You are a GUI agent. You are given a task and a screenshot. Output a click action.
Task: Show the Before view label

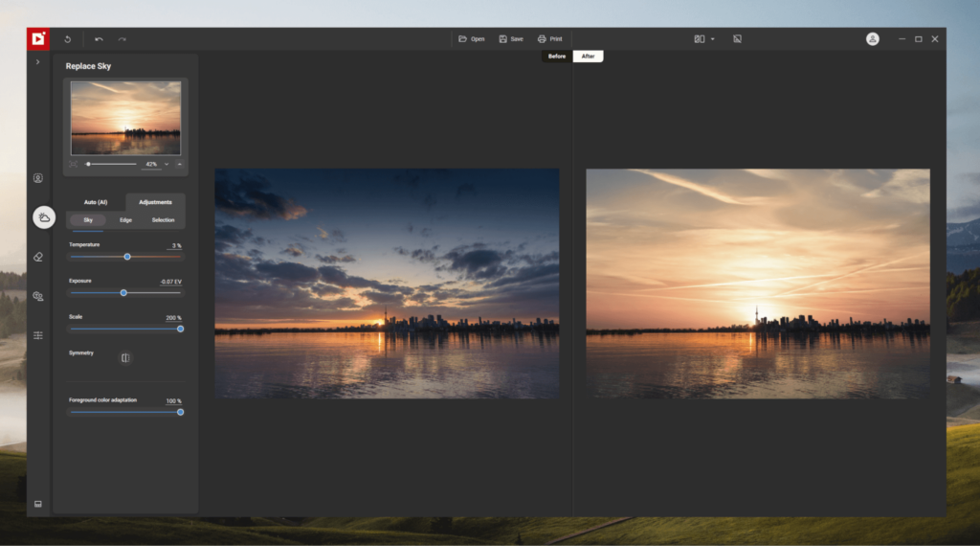[x=557, y=57]
